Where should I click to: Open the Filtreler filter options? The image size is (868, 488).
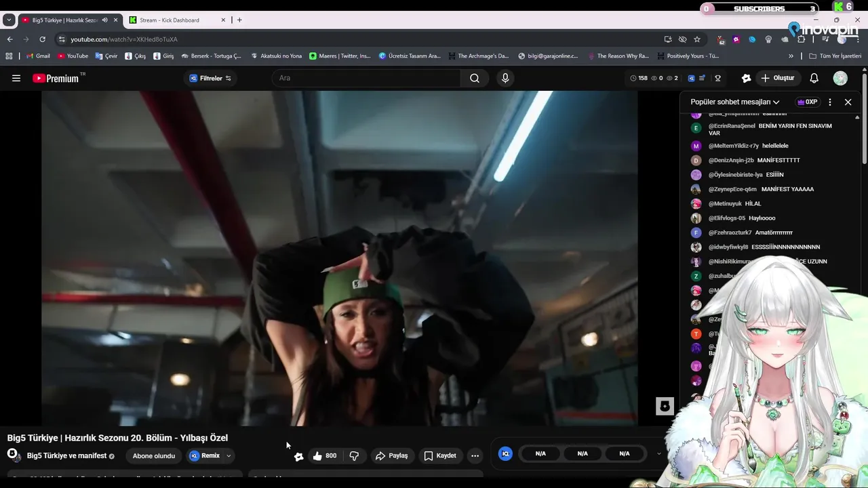210,78
